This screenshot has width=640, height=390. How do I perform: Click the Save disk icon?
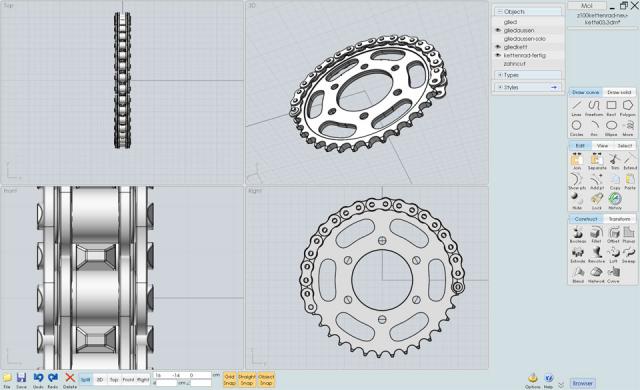tap(22, 380)
